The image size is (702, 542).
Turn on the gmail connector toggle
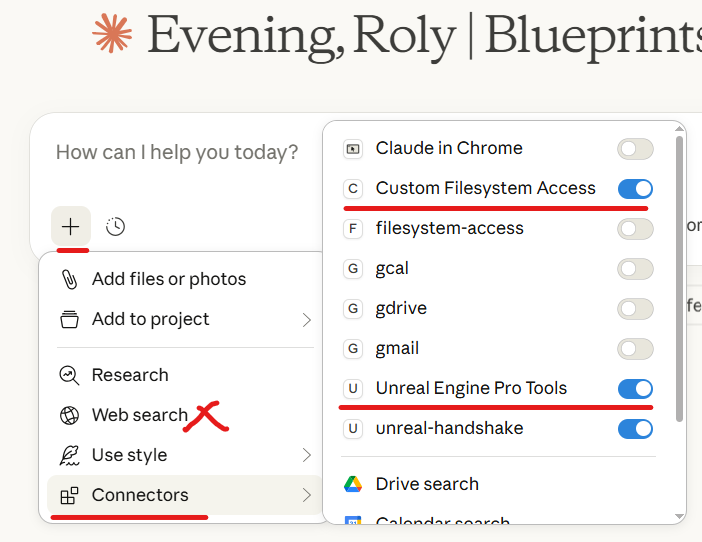click(x=635, y=349)
